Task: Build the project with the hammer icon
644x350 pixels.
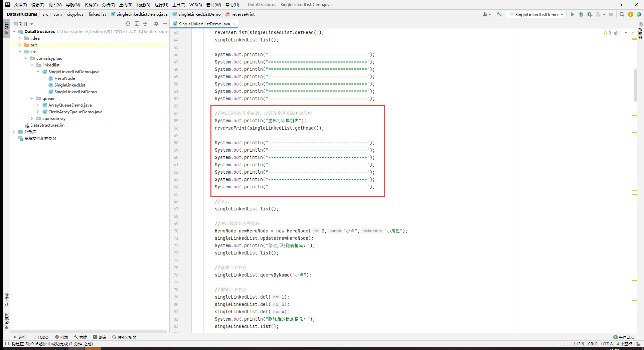Action: pyautogui.click(x=499, y=14)
